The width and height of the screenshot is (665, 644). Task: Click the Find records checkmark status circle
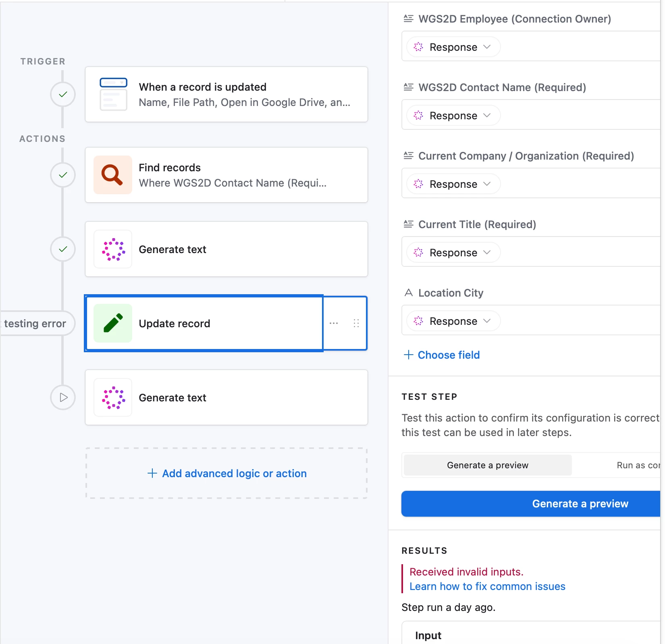[x=63, y=175]
